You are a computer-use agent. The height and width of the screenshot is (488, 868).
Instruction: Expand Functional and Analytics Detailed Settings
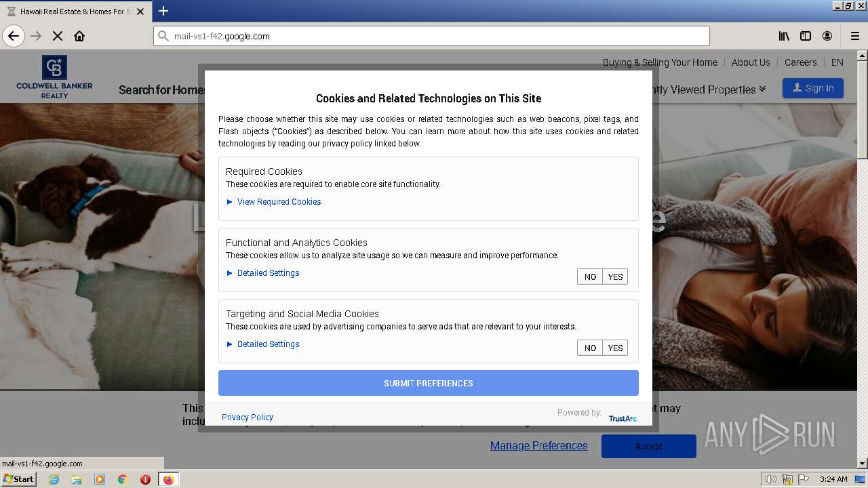[262, 273]
